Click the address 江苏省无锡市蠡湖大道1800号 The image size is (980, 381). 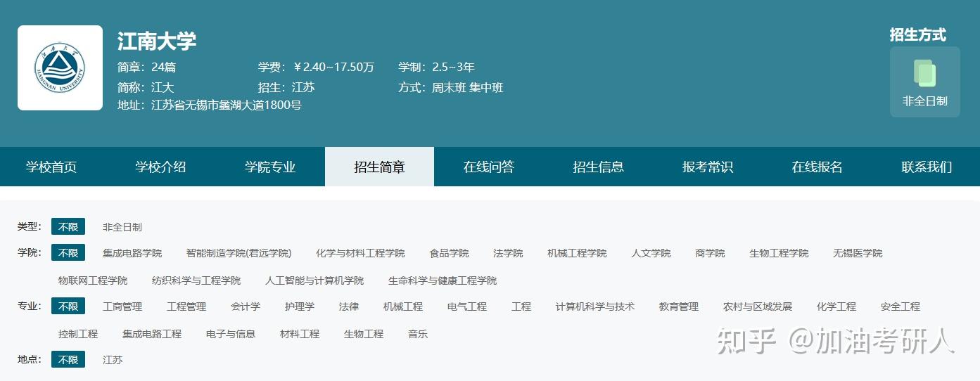pos(210,105)
